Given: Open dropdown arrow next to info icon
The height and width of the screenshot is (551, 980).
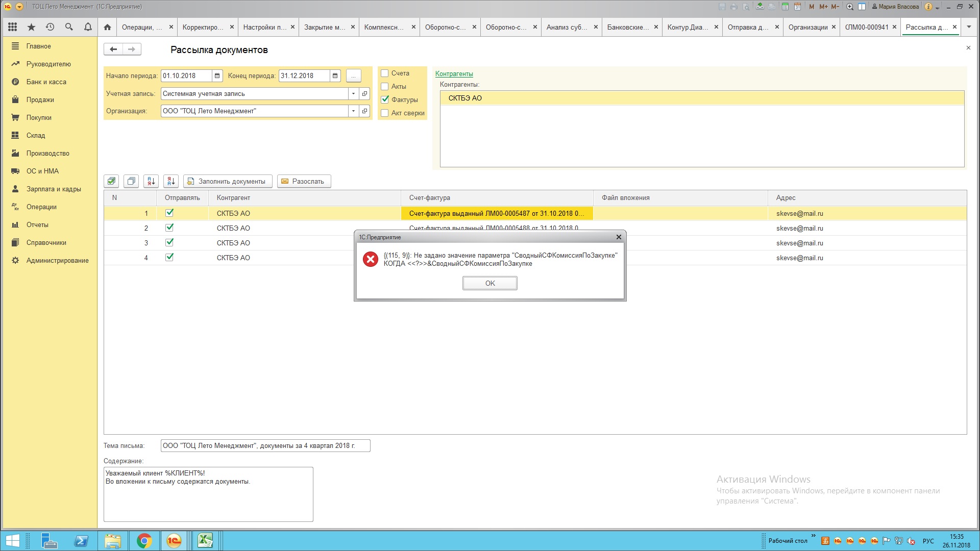Looking at the screenshot, I should pos(938,7).
